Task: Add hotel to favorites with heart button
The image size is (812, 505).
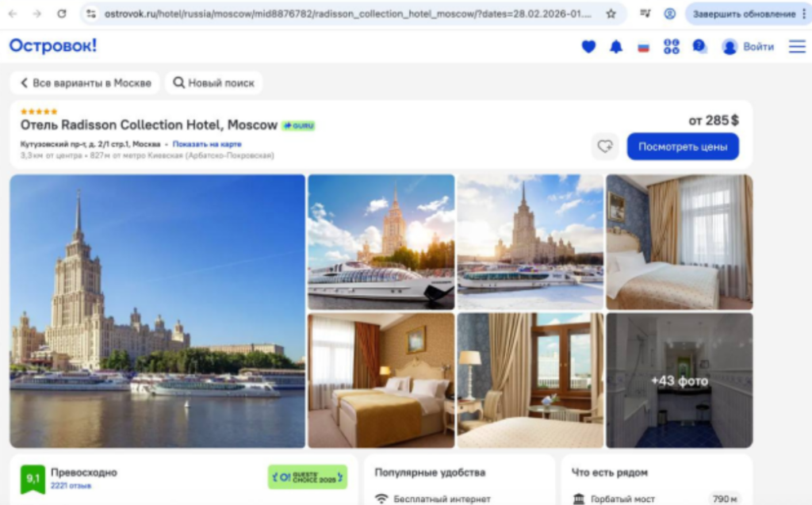Action: click(605, 147)
